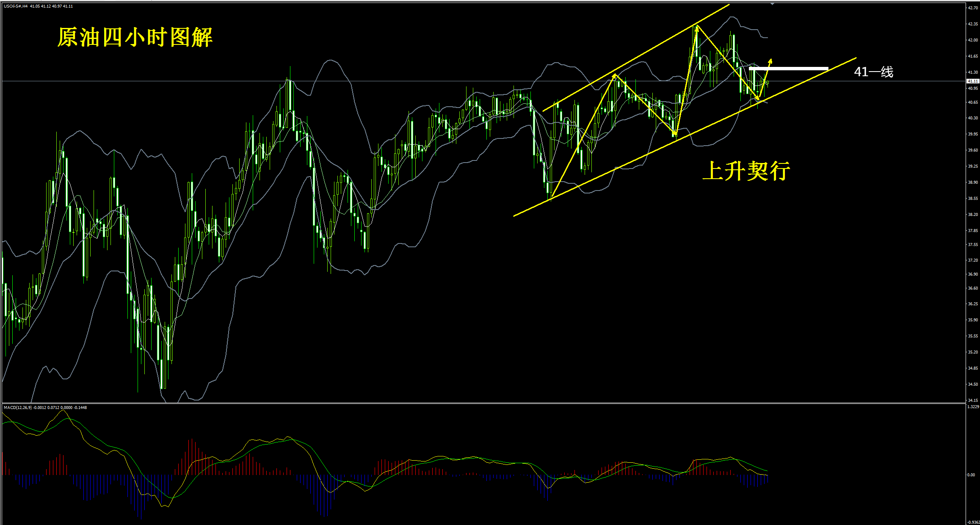
Task: Click the downward yellow arrowhead at the 39.95 low
Action: (x=675, y=134)
